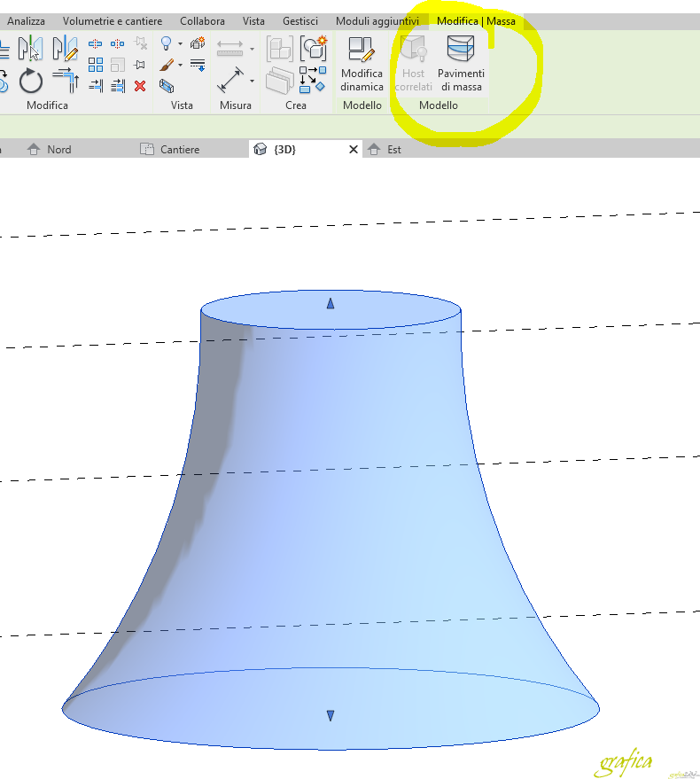Click the greyed-out Scale tool
The width and height of the screenshot is (700, 779).
(117, 65)
